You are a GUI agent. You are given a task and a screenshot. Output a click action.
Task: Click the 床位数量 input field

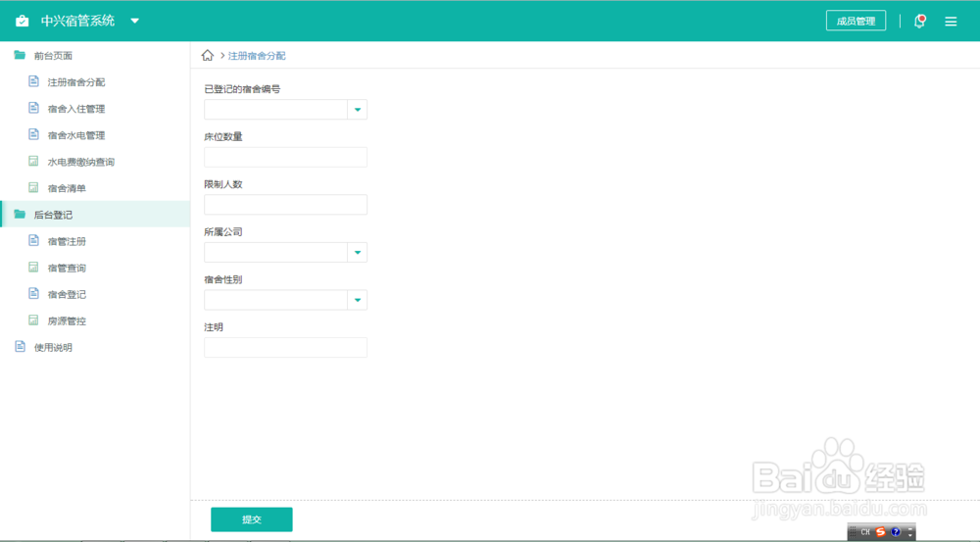[x=285, y=157]
